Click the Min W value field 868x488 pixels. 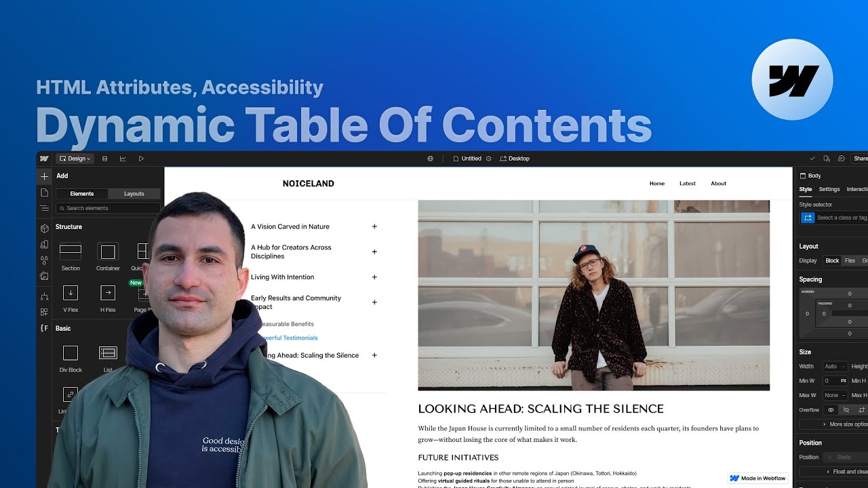830,381
